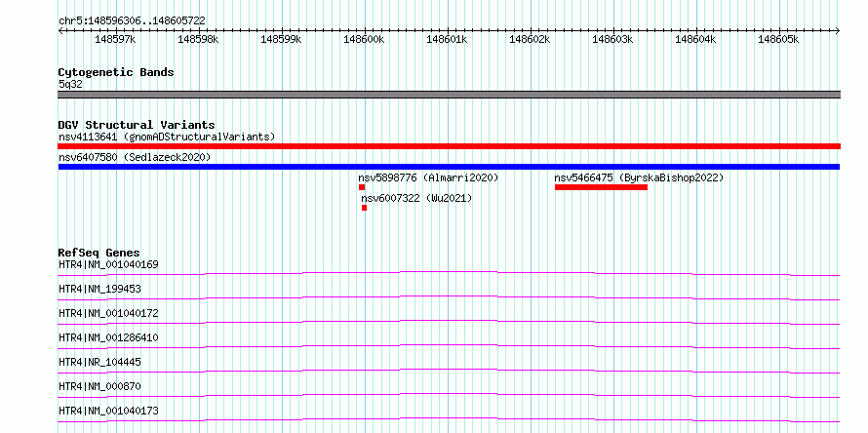Click the small red nsv5898776 variant marker
Viewport: 868px width, 433px height.
(362, 187)
